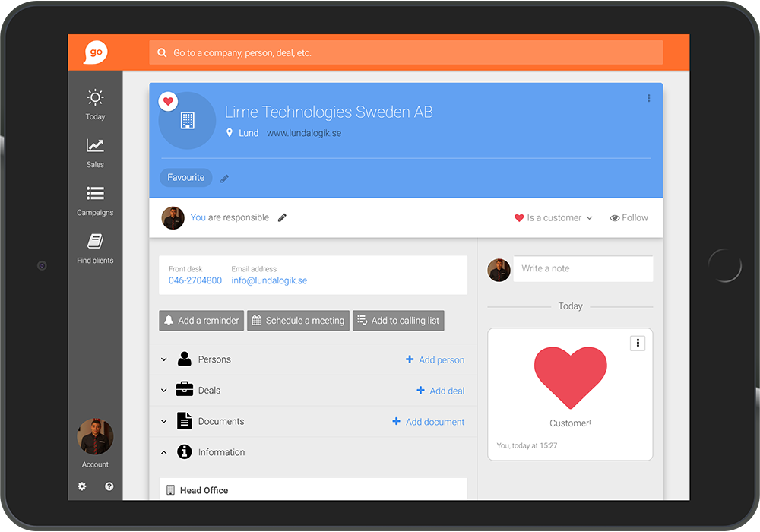Open three-dot menu on Customer! card
Viewport: 760px width, 532px height.
click(x=638, y=343)
